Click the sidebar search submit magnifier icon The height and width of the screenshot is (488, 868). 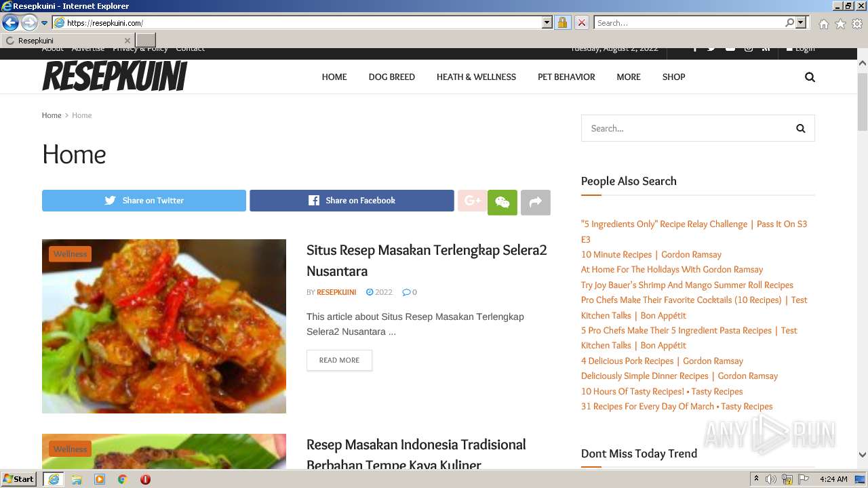point(801,128)
